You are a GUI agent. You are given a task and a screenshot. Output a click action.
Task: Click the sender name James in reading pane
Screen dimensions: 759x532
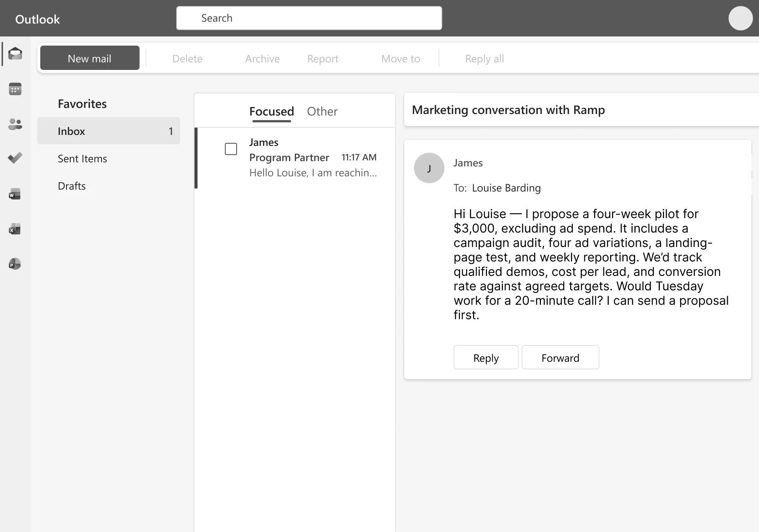pos(468,163)
